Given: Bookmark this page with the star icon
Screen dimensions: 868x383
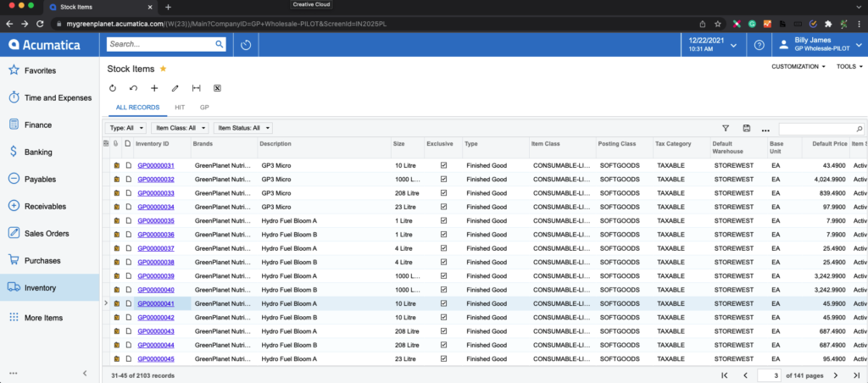Looking at the screenshot, I should click(x=718, y=24).
